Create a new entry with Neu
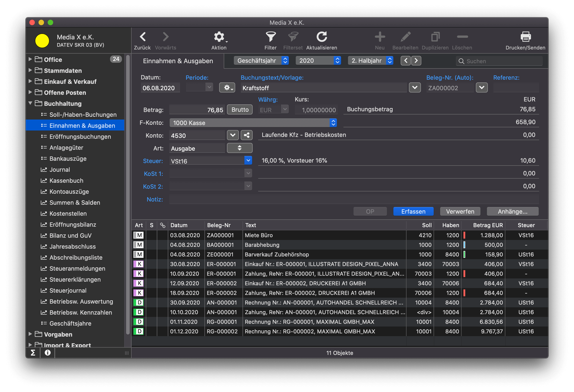Viewport: 574px width, 392px height. tap(380, 37)
